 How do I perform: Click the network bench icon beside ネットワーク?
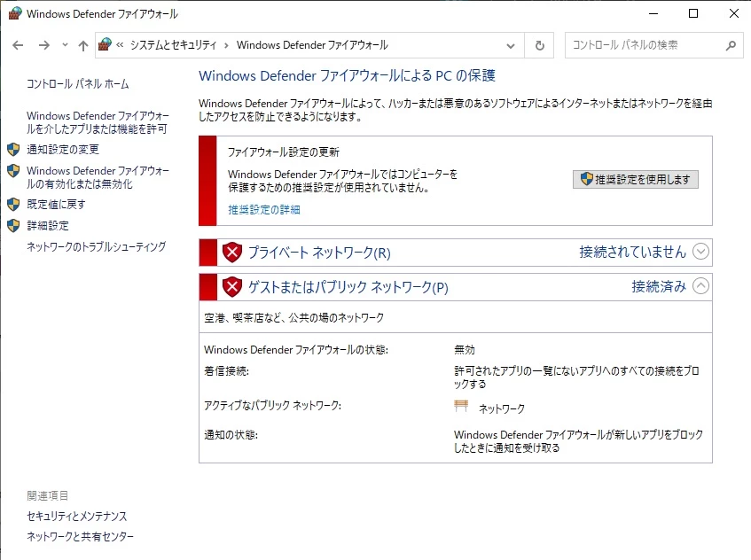(x=461, y=407)
